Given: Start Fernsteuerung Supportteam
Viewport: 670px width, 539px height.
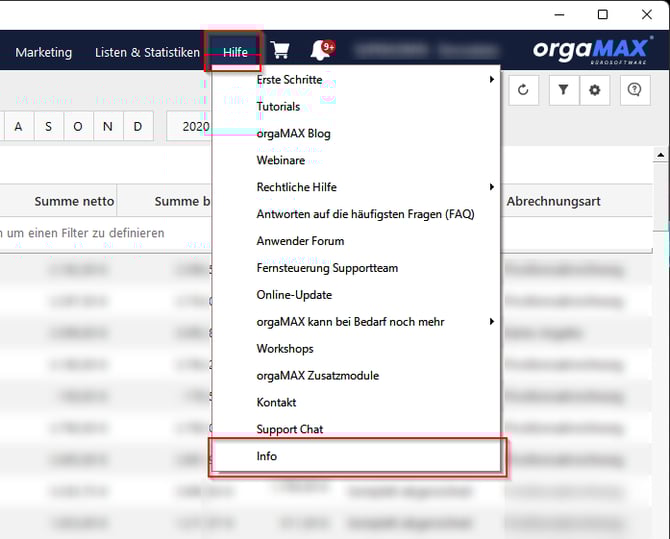Looking at the screenshot, I should pyautogui.click(x=356, y=268).
